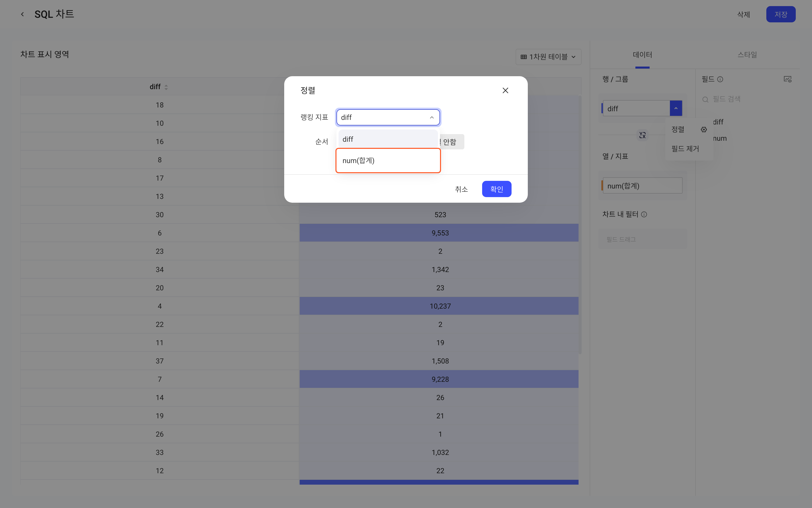The height and width of the screenshot is (508, 812).
Task: Click the chart preview icon in the 필드 header
Action: [787, 79]
